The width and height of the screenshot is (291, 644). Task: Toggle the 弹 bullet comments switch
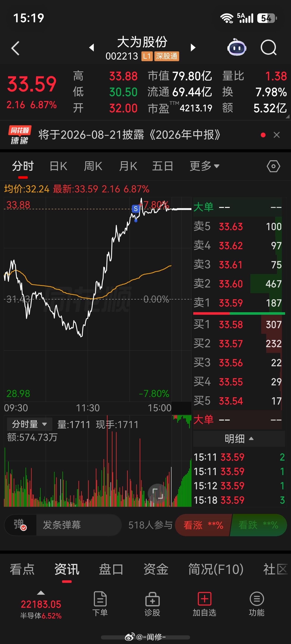point(20,525)
